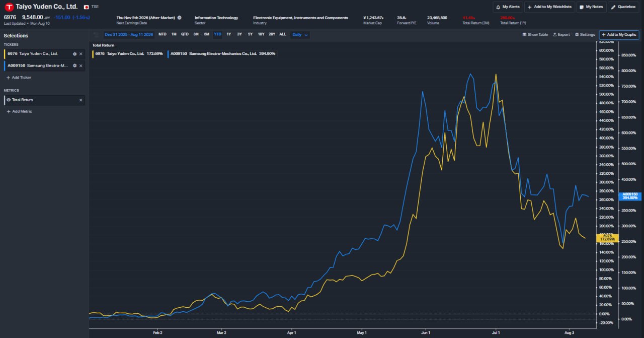Open the Daily frequency dropdown

click(x=300, y=35)
